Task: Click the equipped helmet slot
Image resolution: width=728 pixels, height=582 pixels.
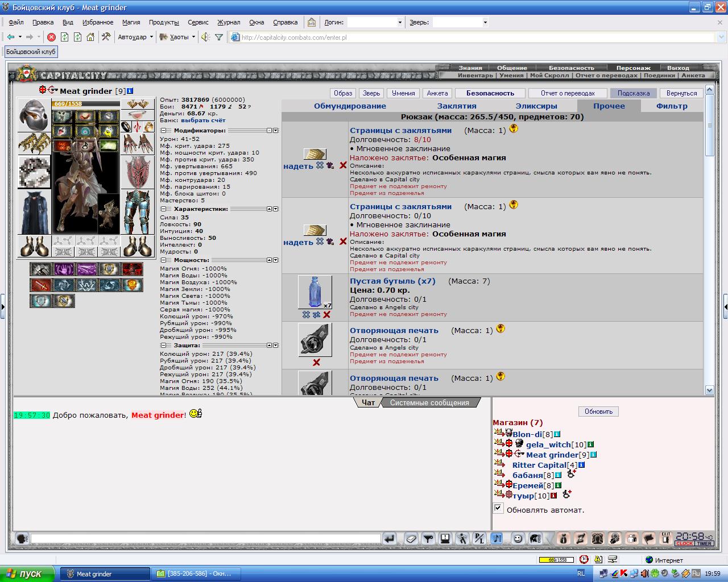Action: pos(34,115)
